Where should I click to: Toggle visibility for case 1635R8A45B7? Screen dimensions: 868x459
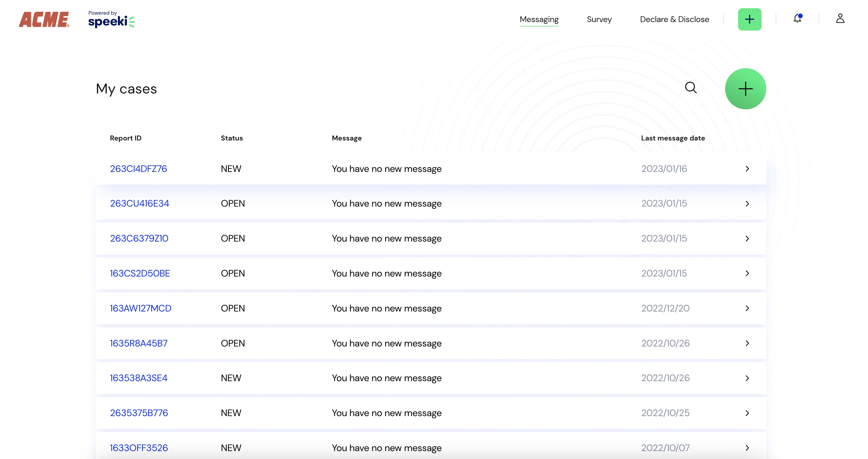coord(747,343)
